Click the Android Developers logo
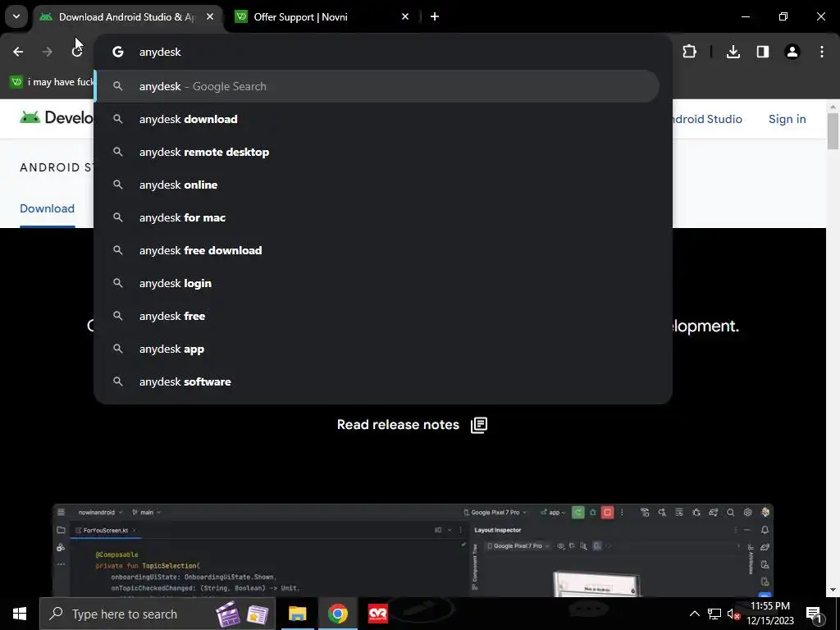The height and width of the screenshot is (630, 840). coord(56,118)
